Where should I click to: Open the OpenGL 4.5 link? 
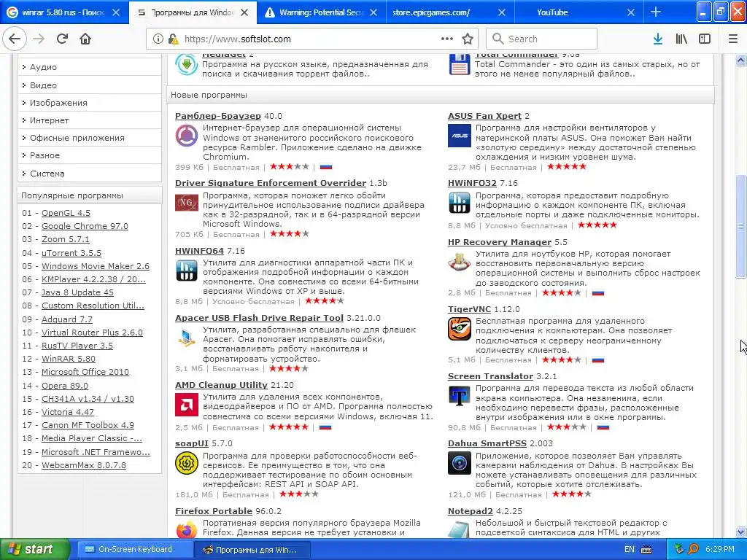[66, 213]
